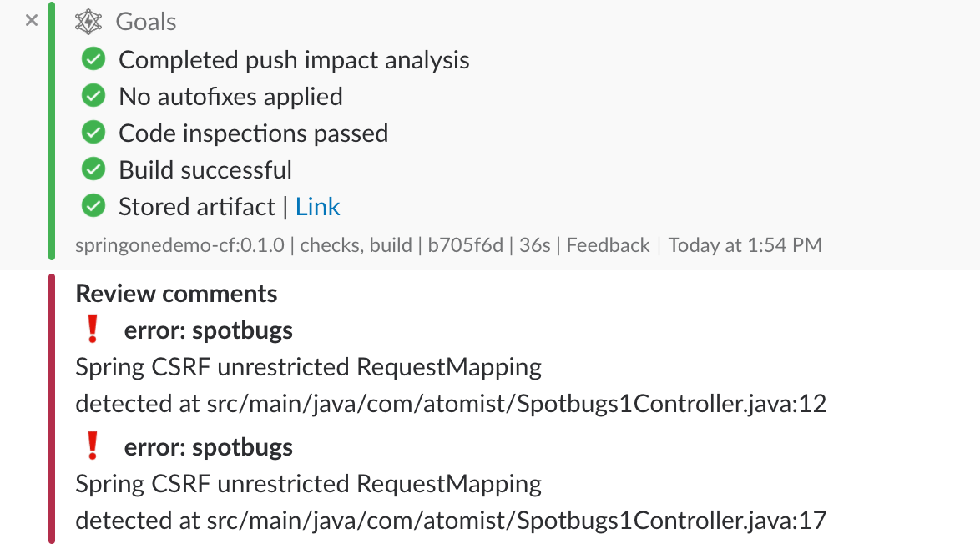Click the Goals heading text

[x=146, y=22]
